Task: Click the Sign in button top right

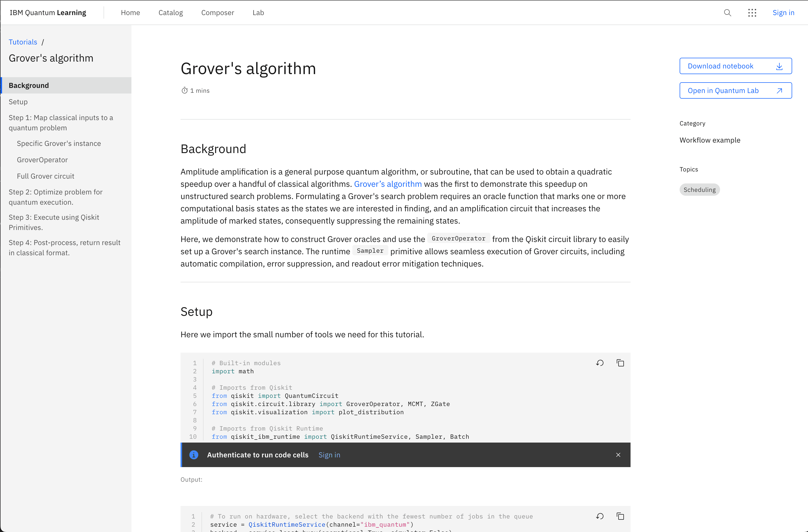Action: pyautogui.click(x=783, y=13)
